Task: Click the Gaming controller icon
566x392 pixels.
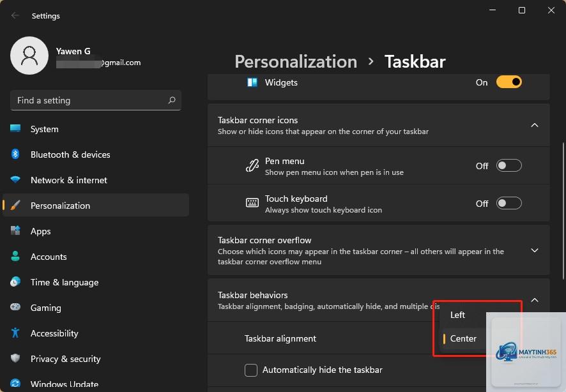Action: pyautogui.click(x=15, y=307)
